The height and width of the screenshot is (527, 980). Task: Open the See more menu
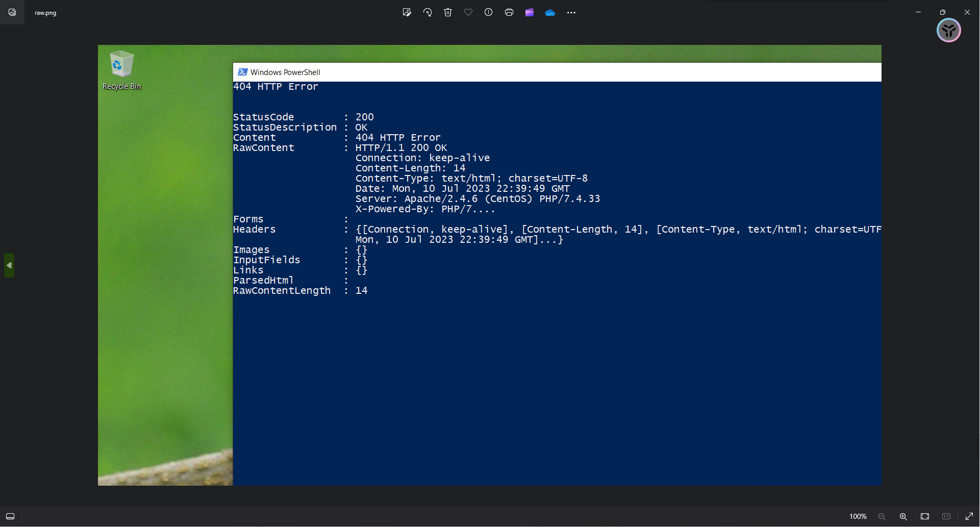571,12
